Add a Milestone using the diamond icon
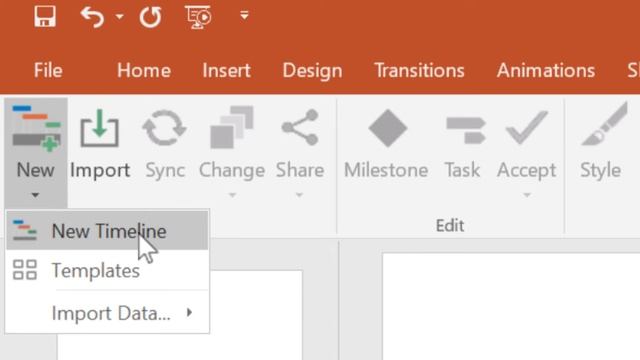640x360 pixels. (x=388, y=128)
